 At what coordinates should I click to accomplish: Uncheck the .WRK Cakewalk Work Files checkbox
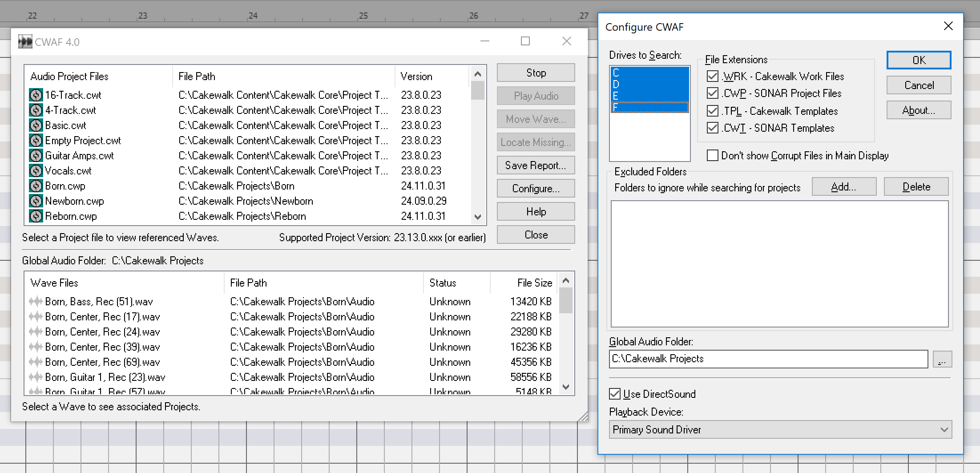712,76
